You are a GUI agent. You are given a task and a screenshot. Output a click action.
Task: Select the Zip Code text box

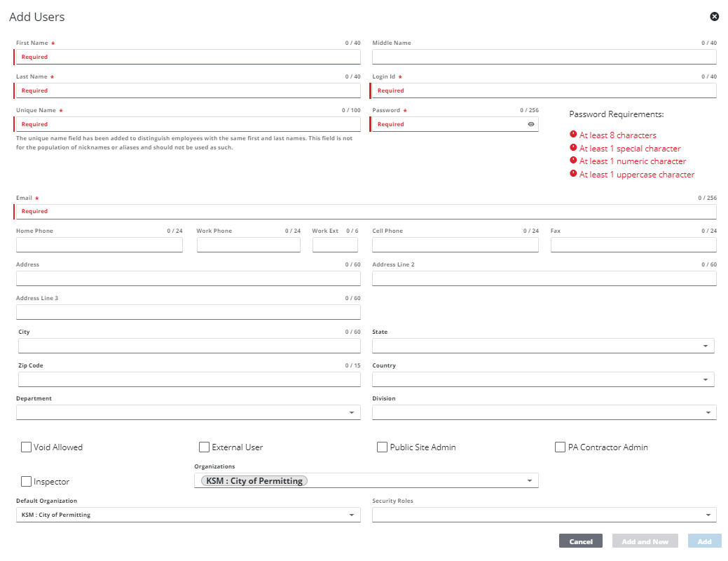tap(189, 379)
